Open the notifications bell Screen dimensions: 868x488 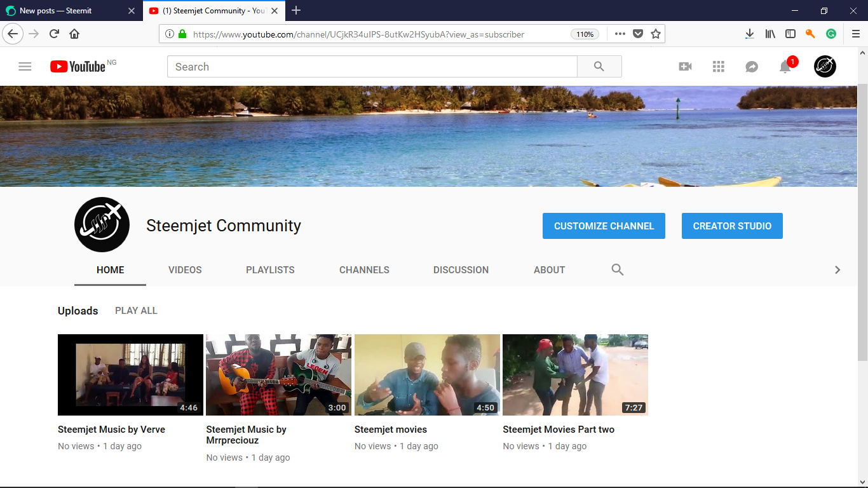785,66
